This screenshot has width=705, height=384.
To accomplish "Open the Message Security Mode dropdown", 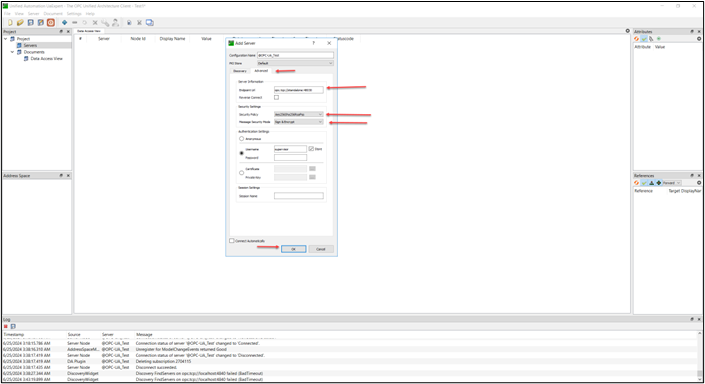I will [x=299, y=122].
